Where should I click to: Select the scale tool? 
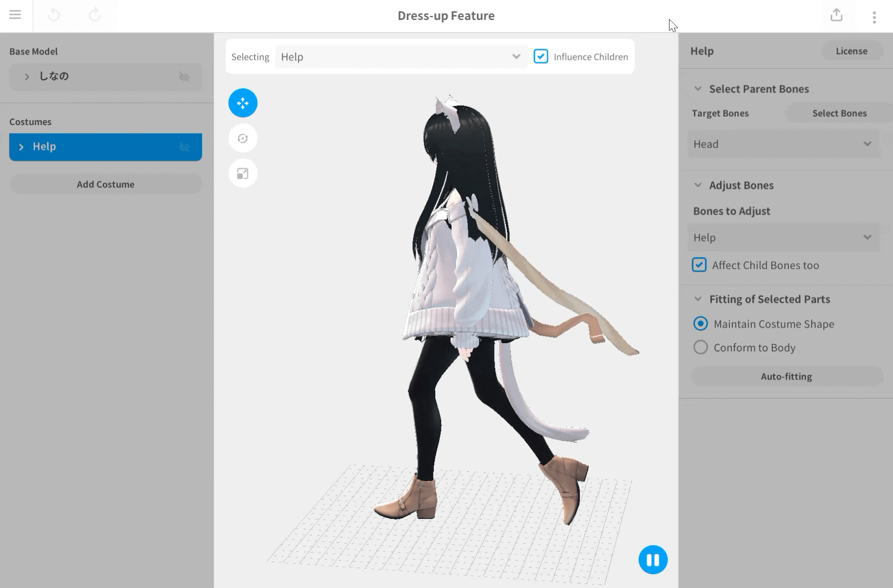[243, 173]
